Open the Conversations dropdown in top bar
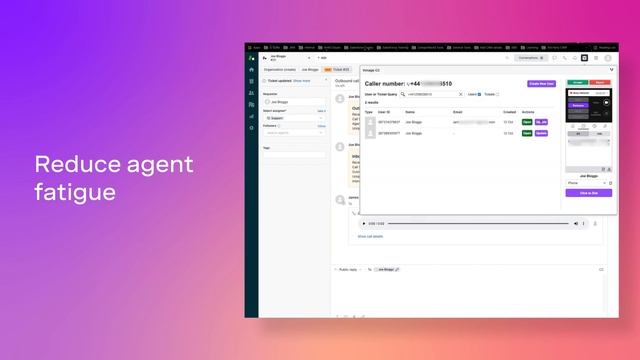This screenshot has width=640, height=360. coord(531,58)
